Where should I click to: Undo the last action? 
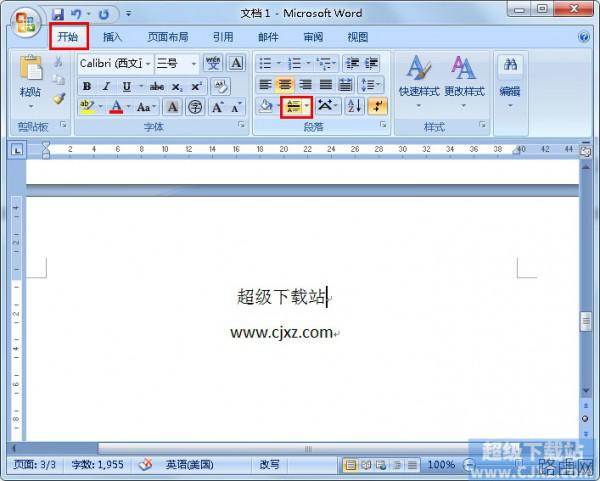[x=76, y=14]
